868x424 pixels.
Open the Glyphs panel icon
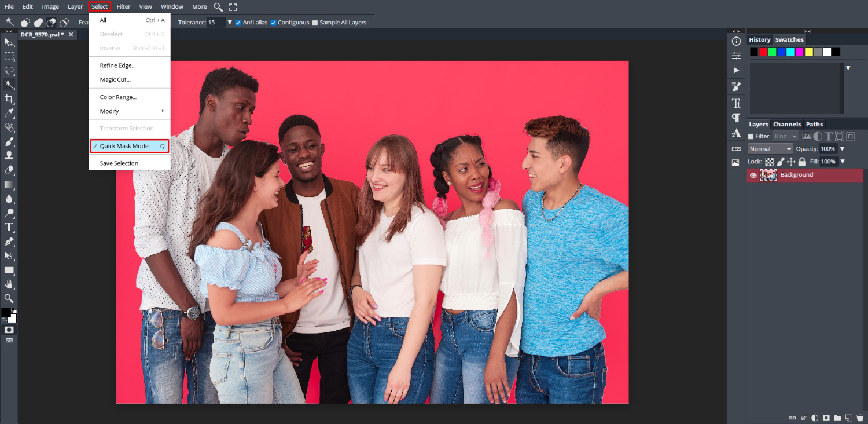point(736,133)
